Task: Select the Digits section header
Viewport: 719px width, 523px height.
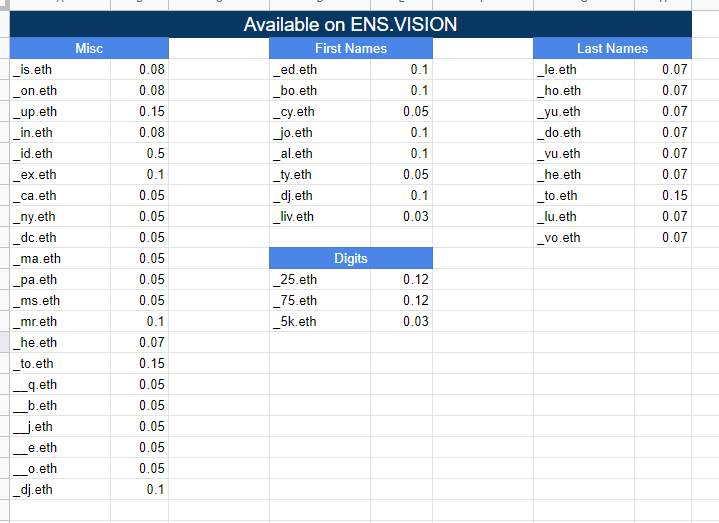Action: 351,258
